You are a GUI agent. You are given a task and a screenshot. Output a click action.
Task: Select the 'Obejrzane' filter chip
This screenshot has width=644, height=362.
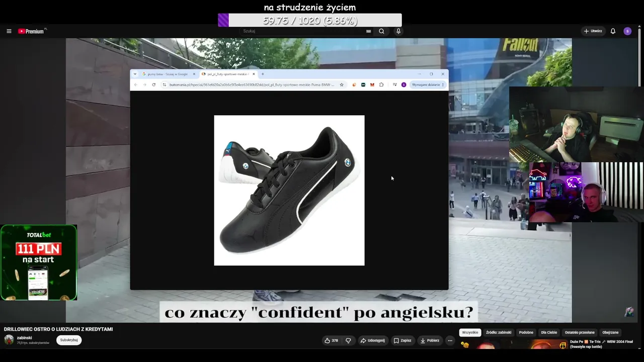click(x=610, y=332)
